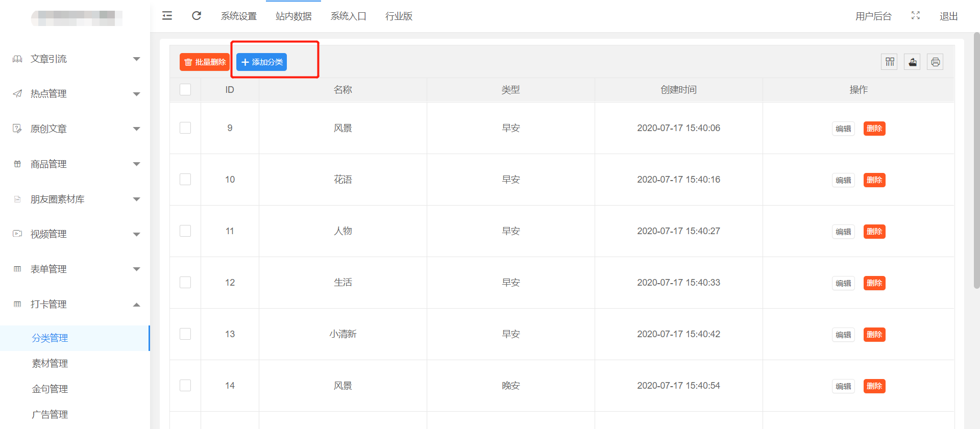
Task: Open the column filter icon
Action: click(890, 62)
